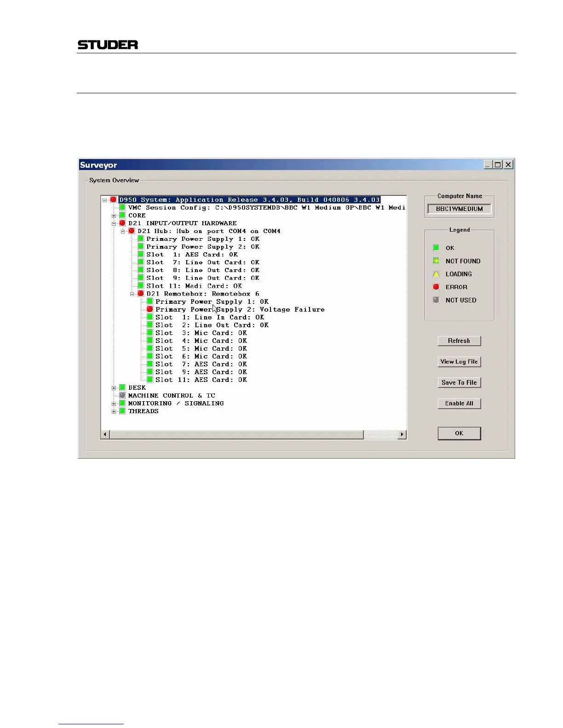This screenshot has width=563, height=728.
Task: Click green icon of Slot 9 Line Out Card
Action: [x=141, y=278]
